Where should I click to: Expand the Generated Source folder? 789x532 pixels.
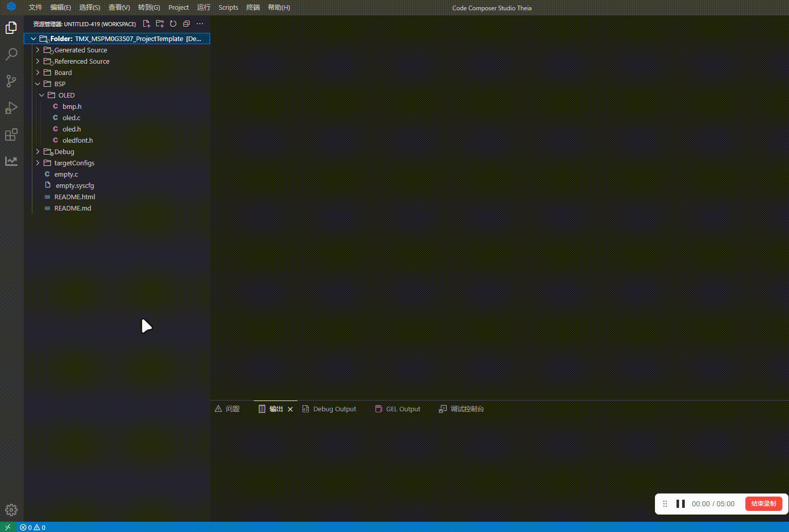click(x=37, y=50)
